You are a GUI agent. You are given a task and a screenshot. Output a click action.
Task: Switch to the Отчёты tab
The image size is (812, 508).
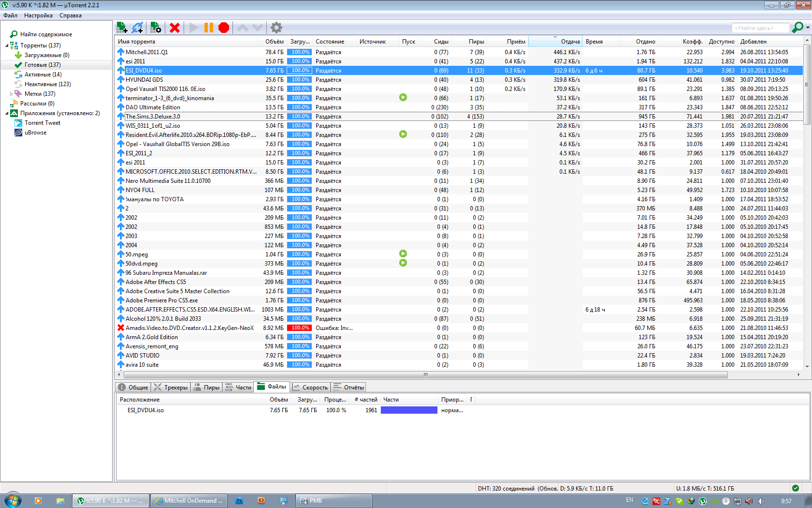(x=348, y=388)
